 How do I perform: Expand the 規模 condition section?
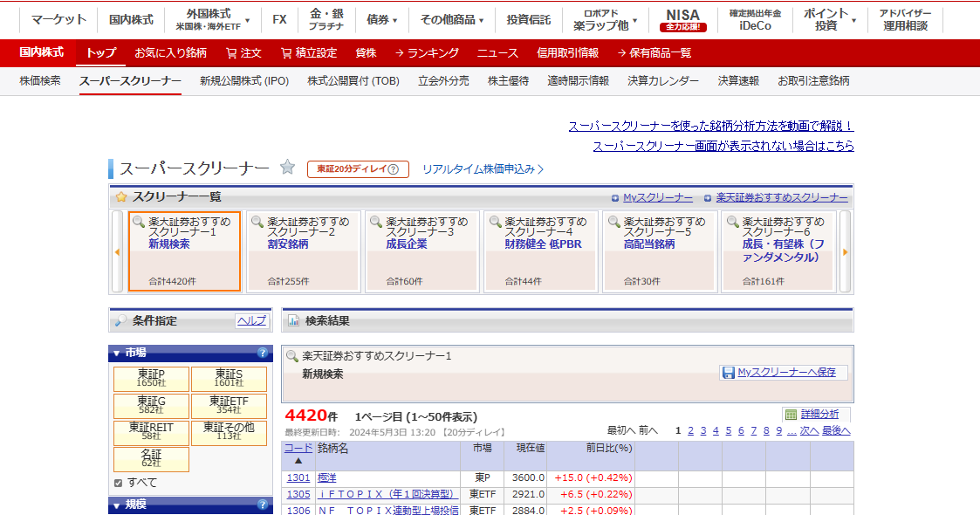pos(116,505)
